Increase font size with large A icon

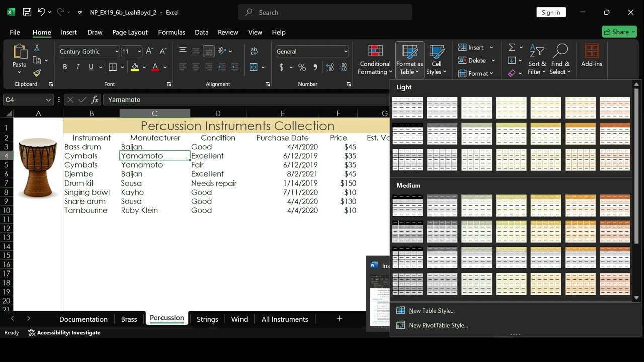tap(149, 51)
